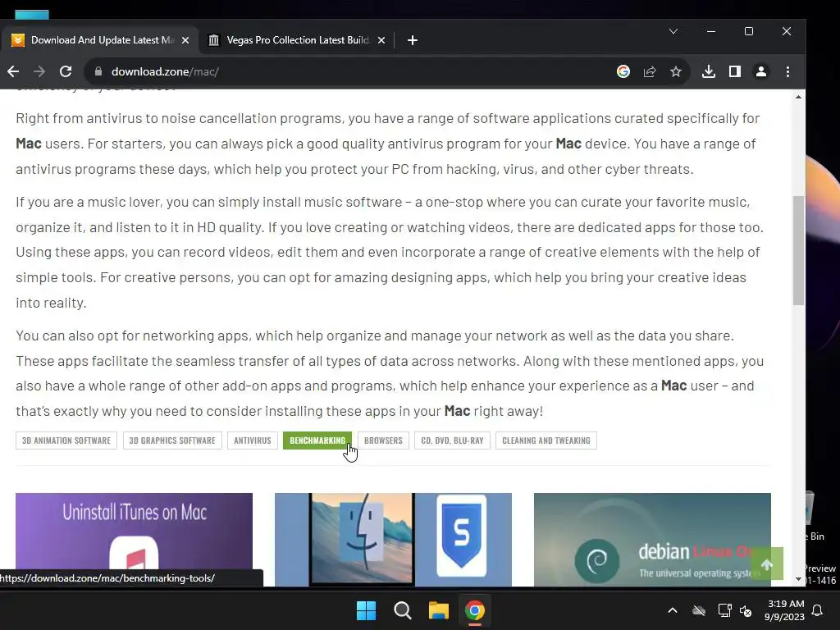Toggle the Chrome side panel icon
The image size is (840, 630).
734,71
